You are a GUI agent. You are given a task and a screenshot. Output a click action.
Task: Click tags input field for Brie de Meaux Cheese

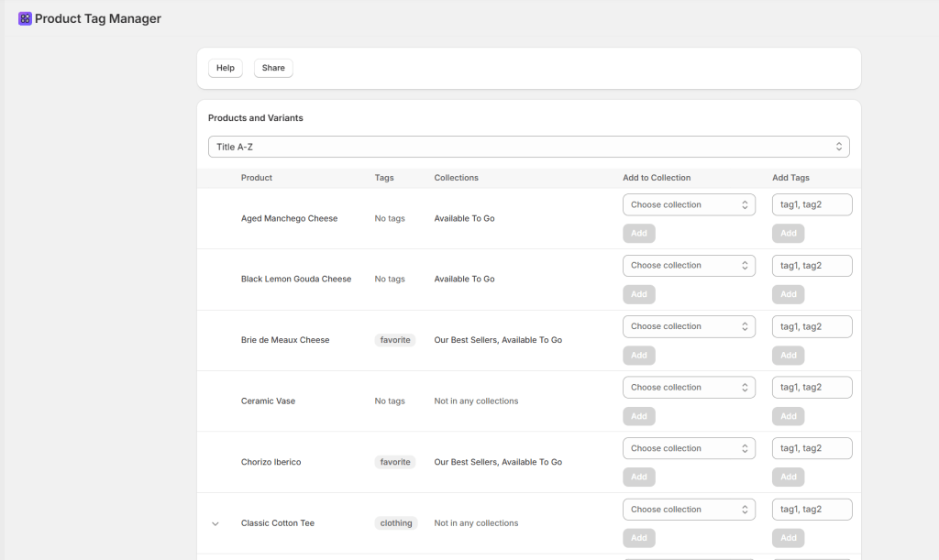coord(812,326)
